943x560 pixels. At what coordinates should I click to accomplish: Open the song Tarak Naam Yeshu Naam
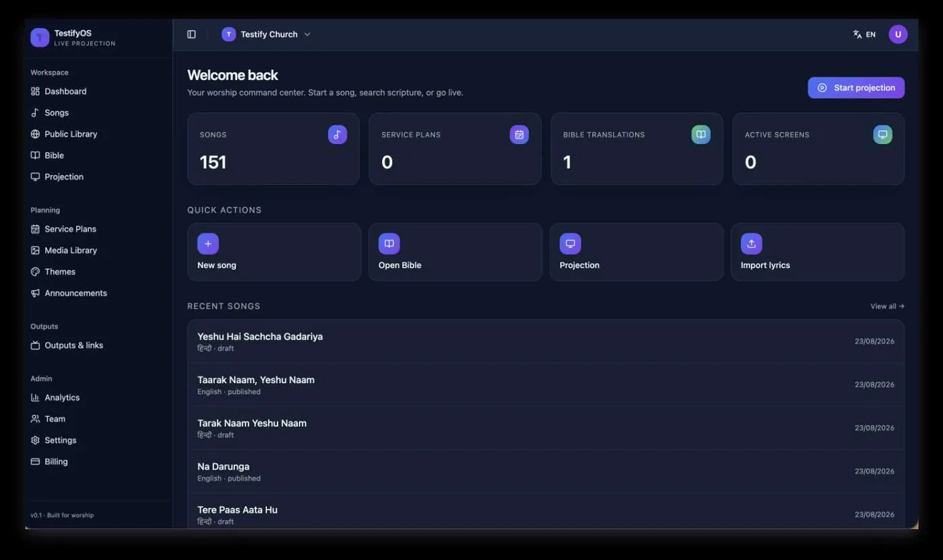point(546,428)
